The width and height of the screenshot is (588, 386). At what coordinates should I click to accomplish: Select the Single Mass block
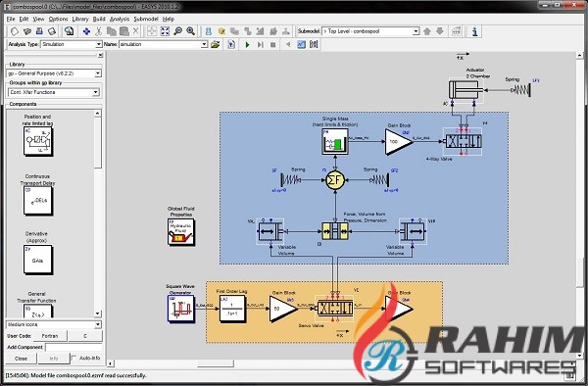coord(335,141)
